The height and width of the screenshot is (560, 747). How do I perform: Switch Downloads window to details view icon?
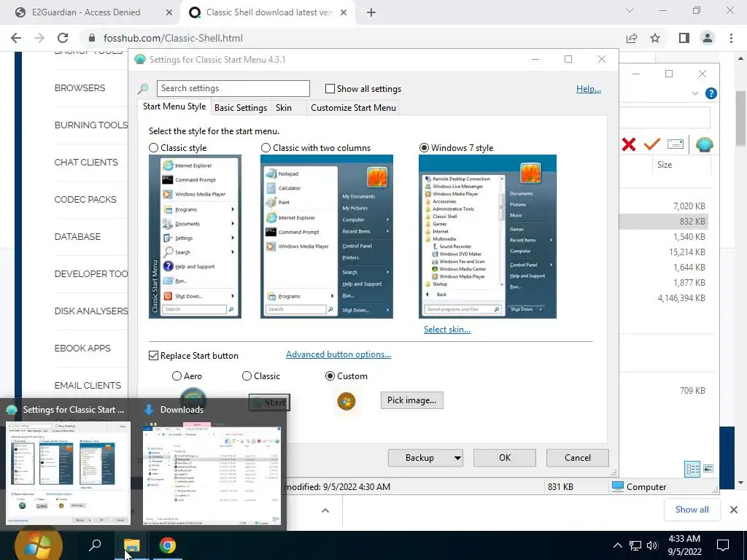693,469
